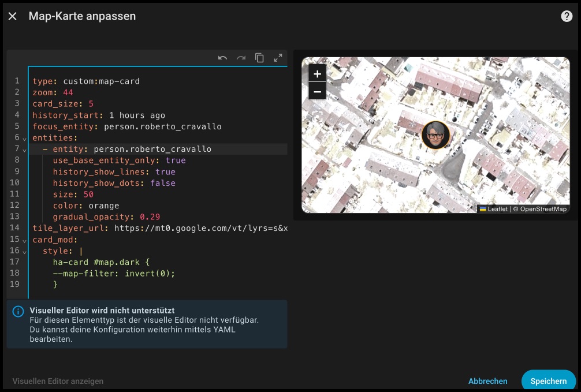Copy the YAML configuration to clipboard
This screenshot has width=581, height=392.
pyautogui.click(x=259, y=58)
